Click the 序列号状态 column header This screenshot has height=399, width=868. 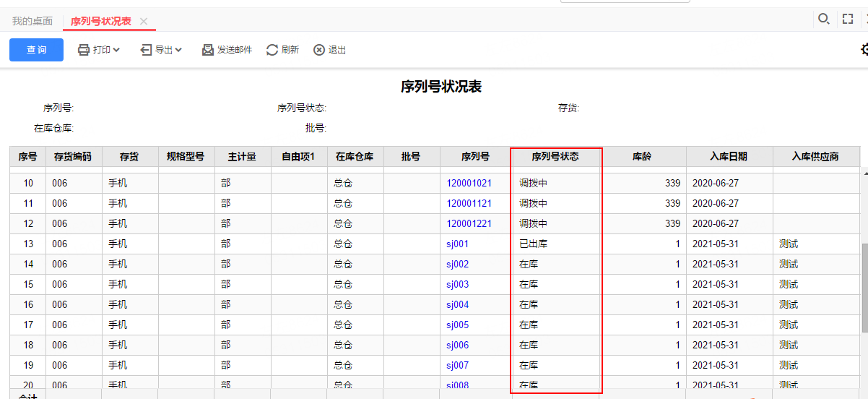(x=555, y=156)
